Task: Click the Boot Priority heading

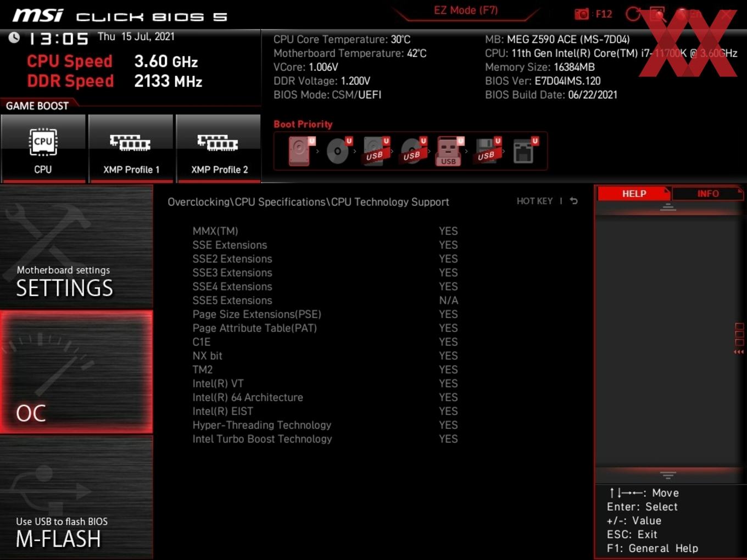Action: [303, 124]
